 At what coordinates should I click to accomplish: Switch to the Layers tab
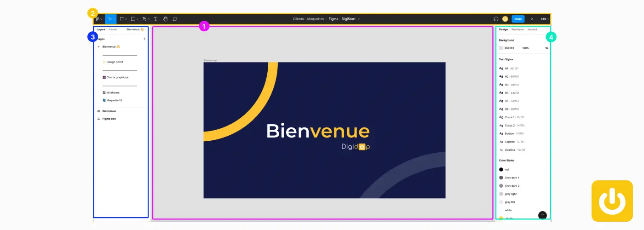coord(101,29)
